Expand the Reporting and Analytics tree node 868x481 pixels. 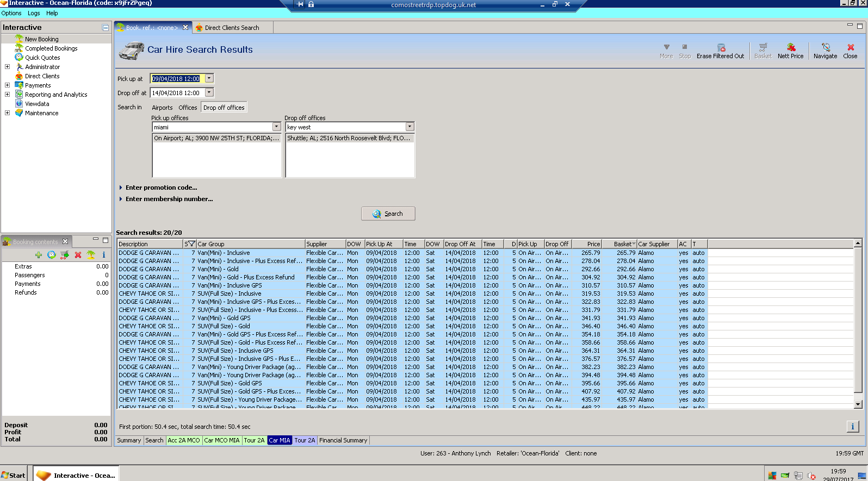click(7, 95)
